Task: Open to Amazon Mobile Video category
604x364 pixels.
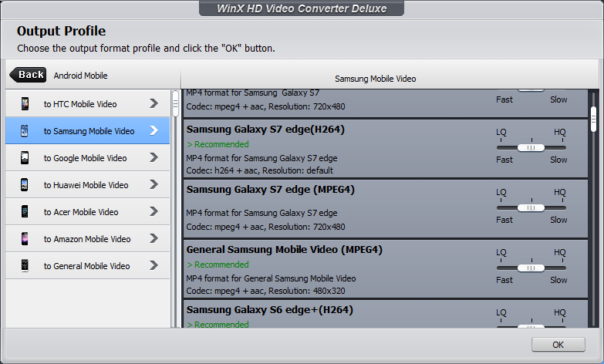Action: [87, 238]
